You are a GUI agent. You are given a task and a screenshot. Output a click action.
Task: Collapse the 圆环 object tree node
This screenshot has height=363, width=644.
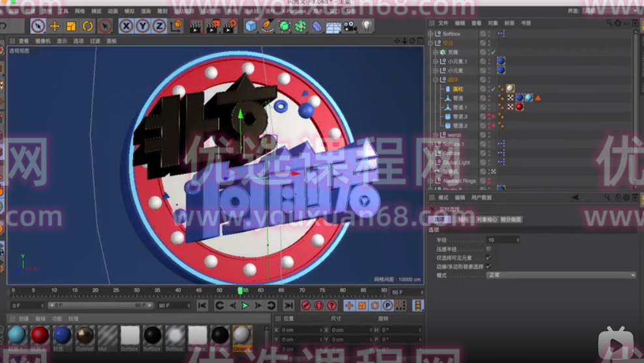436,80
